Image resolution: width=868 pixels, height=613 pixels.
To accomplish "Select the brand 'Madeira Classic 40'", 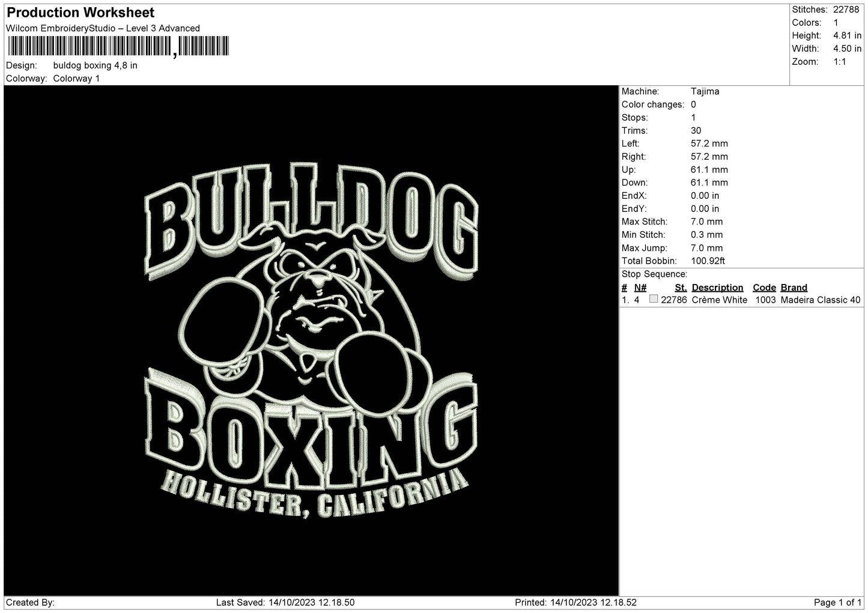I will click(821, 300).
